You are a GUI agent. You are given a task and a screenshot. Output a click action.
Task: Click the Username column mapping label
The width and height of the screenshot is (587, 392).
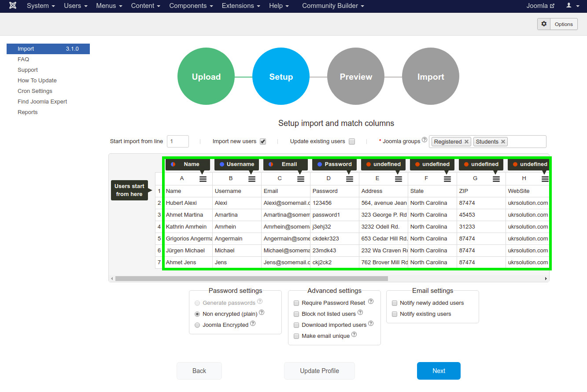tap(236, 164)
